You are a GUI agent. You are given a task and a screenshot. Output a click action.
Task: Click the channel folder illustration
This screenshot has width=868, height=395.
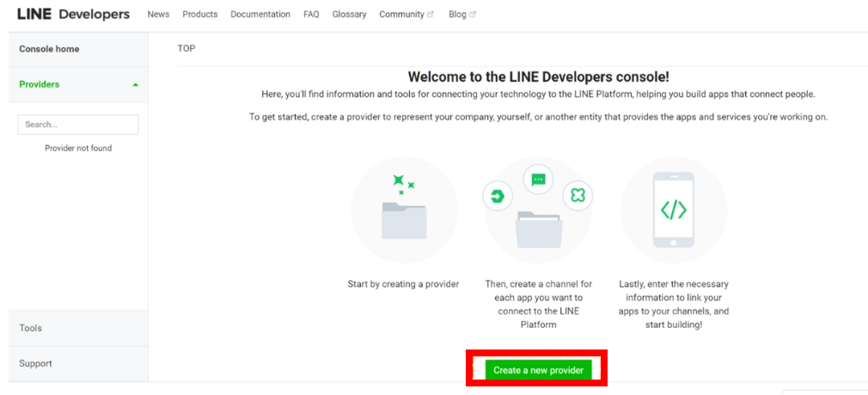point(539,229)
